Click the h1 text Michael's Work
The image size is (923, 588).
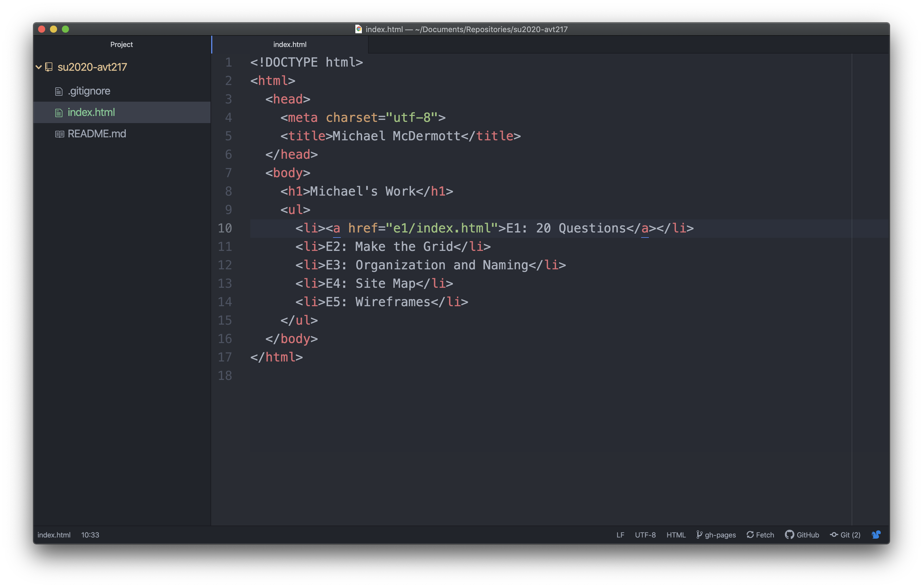point(362,191)
